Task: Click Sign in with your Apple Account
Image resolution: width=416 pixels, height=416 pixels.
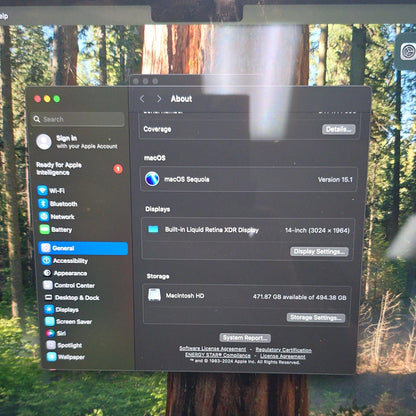Action: (78, 142)
